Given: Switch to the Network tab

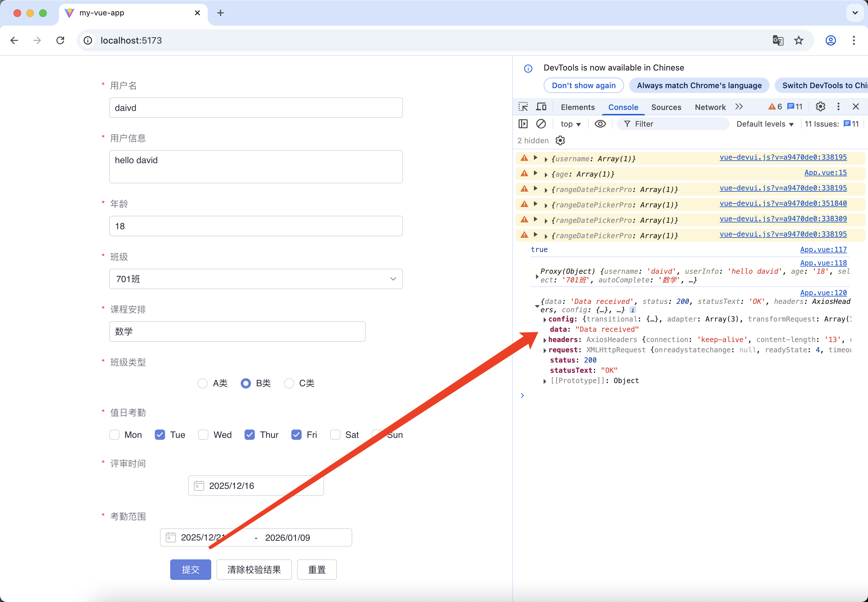Looking at the screenshot, I should point(710,107).
